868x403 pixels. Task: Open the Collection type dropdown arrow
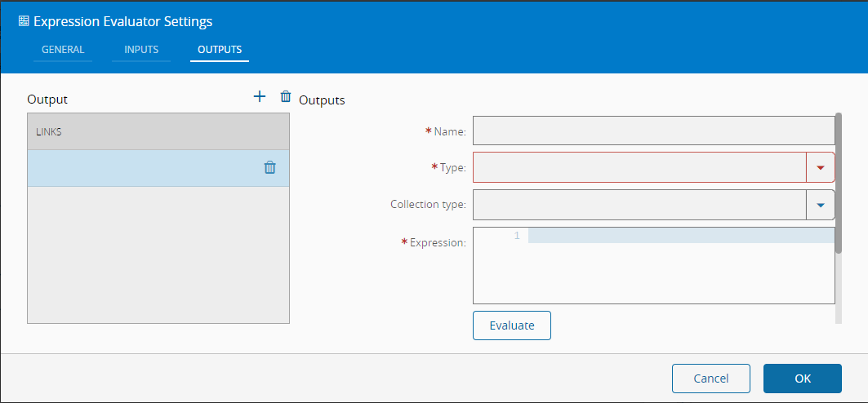(x=821, y=205)
